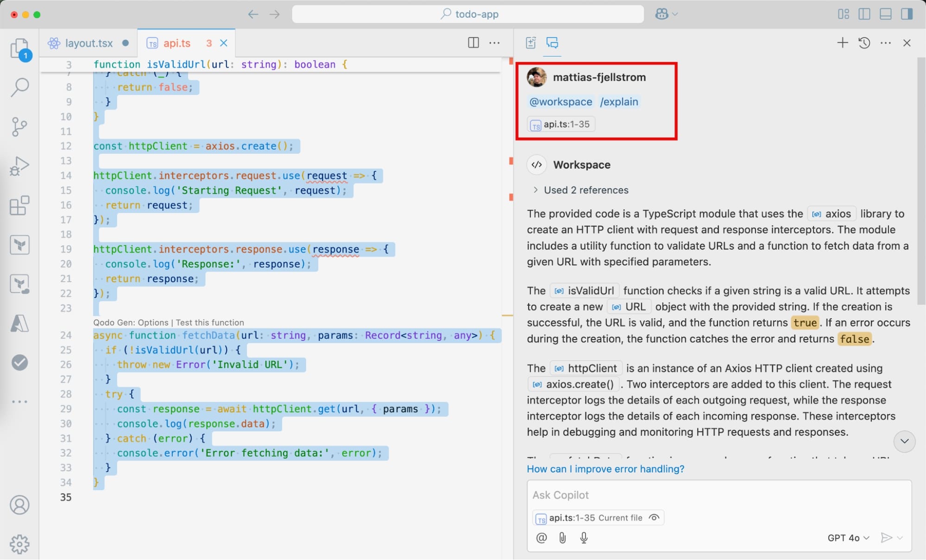
Task: Open the Extensions view icon
Action: [19, 205]
